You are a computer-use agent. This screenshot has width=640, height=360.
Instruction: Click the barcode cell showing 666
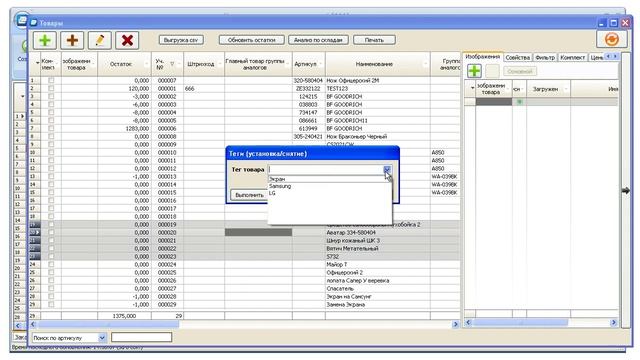pos(204,88)
